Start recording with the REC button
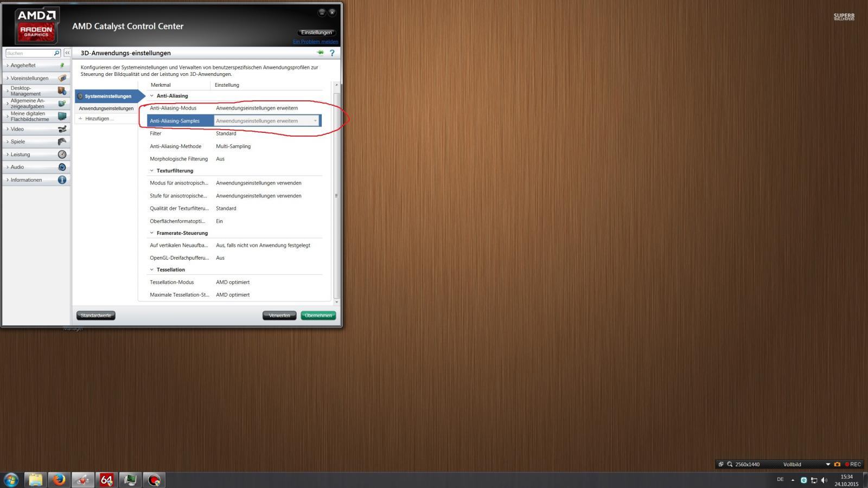The image size is (868, 488). coord(853,464)
